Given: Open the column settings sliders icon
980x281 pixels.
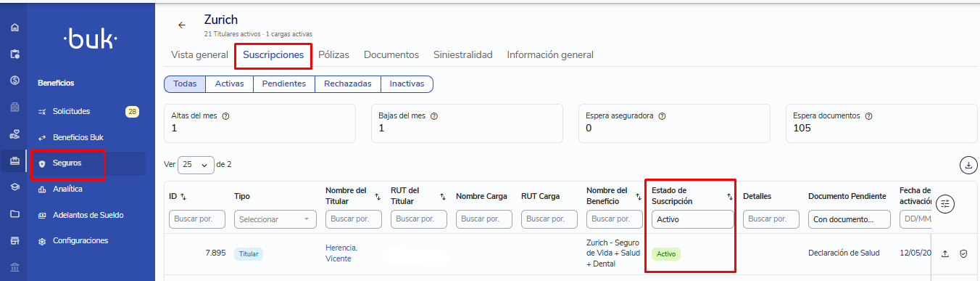Looking at the screenshot, I should coord(944,204).
